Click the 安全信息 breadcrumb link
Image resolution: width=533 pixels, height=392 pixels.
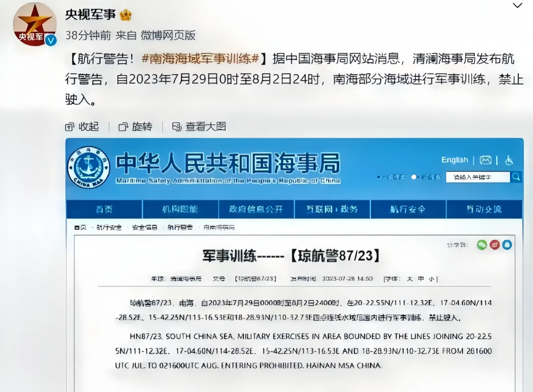144,227
